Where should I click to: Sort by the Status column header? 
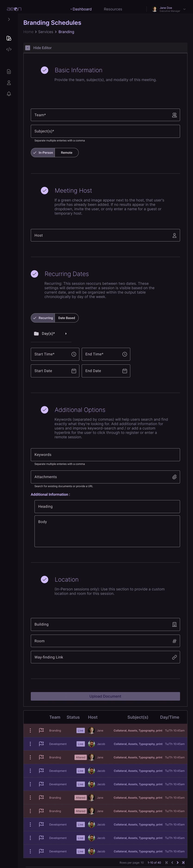coord(73,717)
